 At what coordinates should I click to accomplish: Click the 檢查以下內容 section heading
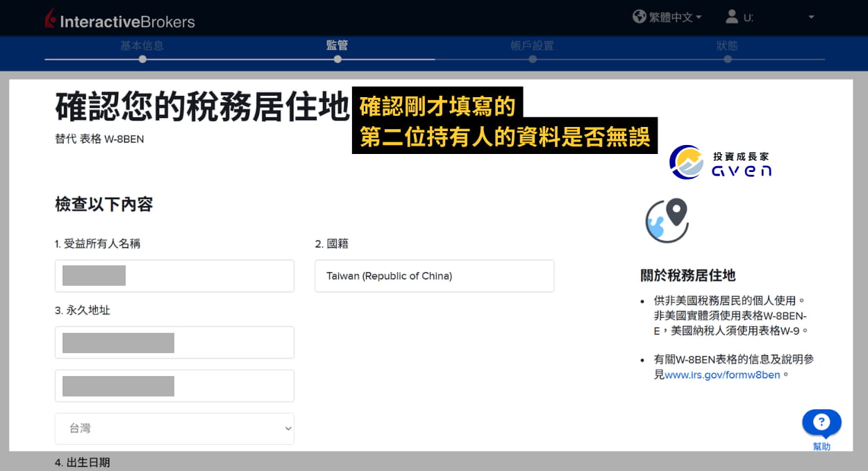point(104,204)
